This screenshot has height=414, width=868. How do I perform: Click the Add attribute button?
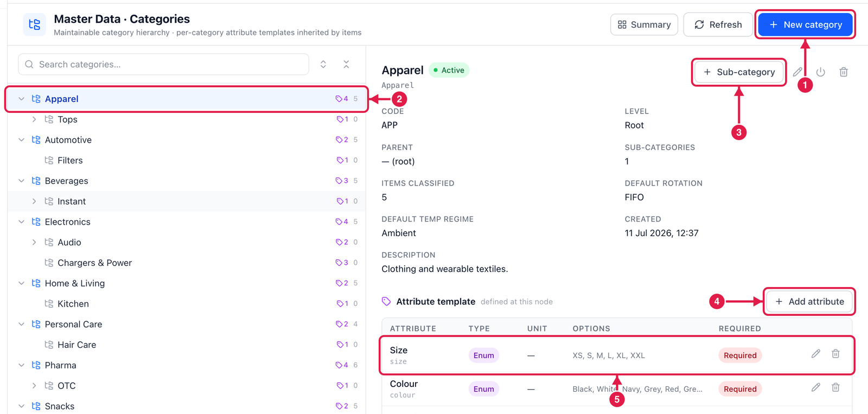(x=809, y=302)
